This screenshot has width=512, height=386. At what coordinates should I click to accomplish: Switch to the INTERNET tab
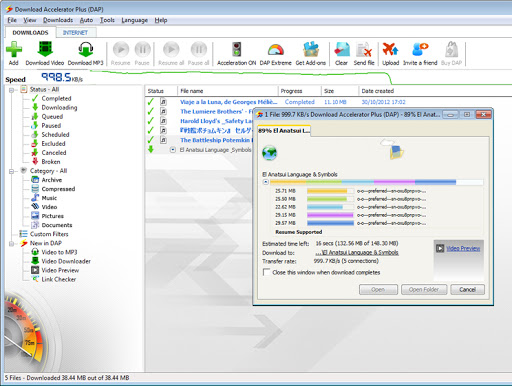coord(75,32)
